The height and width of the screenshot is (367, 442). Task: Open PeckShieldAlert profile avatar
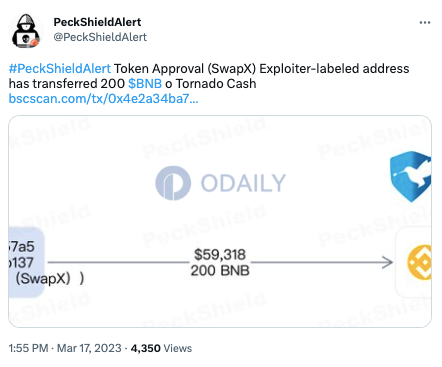26,31
